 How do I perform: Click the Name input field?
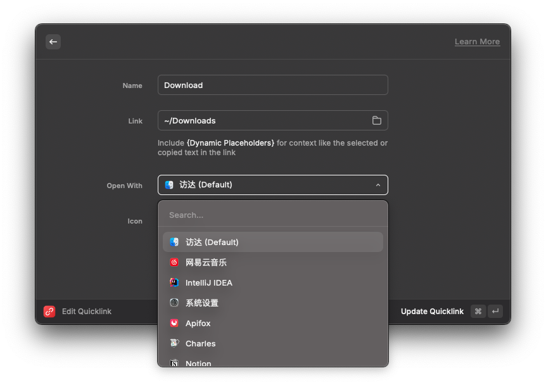272,85
